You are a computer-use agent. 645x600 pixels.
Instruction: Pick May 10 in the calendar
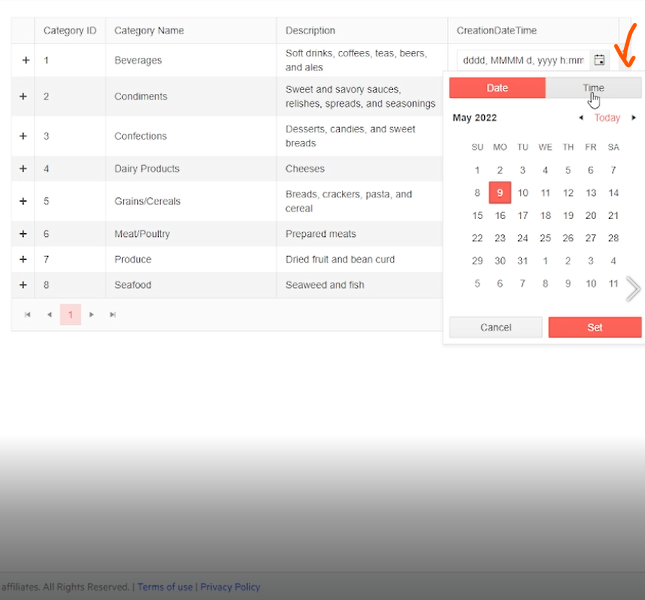tap(522, 192)
